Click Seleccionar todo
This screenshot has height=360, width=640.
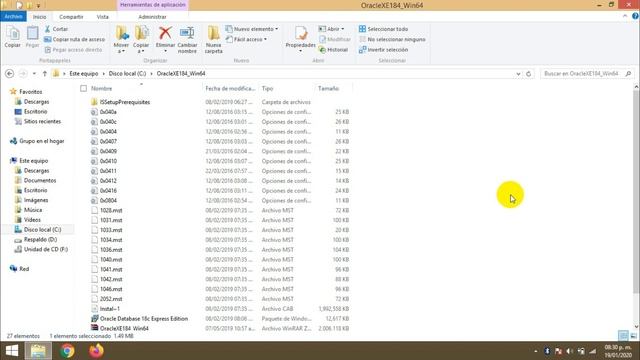(383, 29)
